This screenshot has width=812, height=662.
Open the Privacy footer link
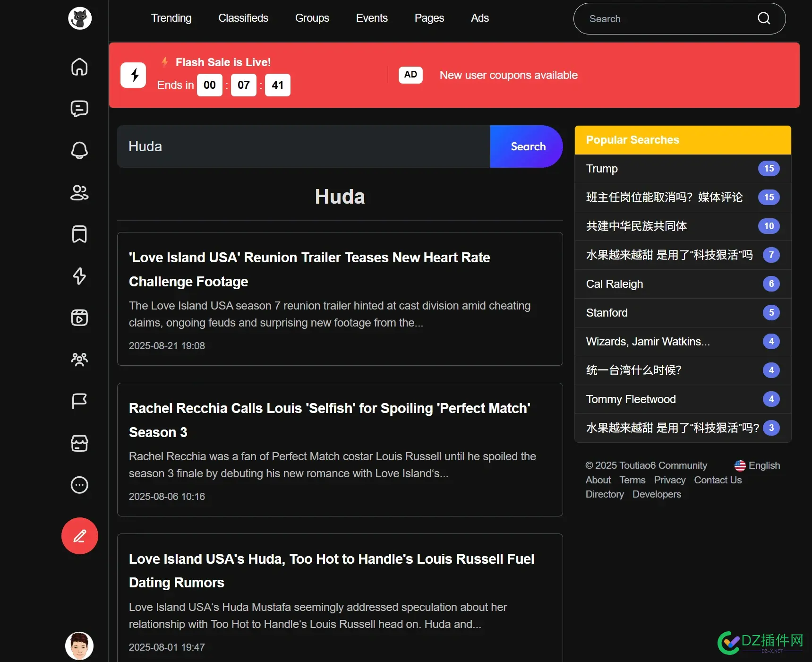point(670,480)
